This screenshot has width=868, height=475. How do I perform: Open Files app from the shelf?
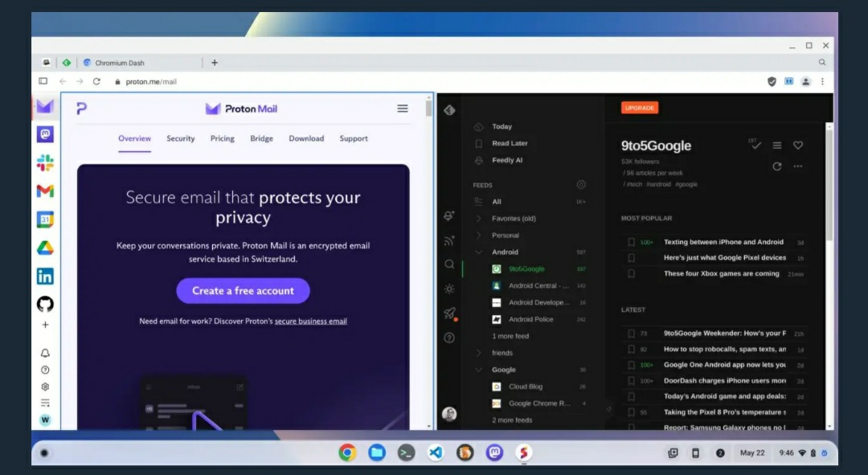pos(377,452)
